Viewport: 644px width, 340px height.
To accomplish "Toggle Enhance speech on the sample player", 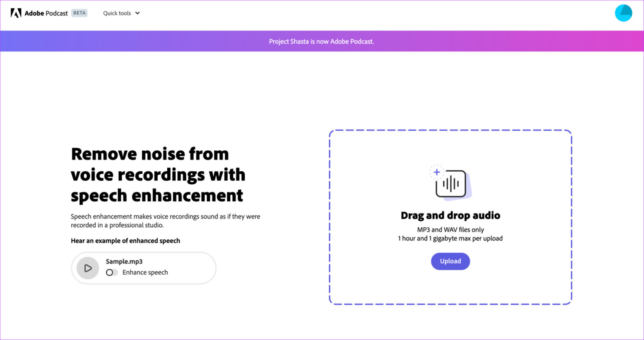I will click(x=112, y=272).
